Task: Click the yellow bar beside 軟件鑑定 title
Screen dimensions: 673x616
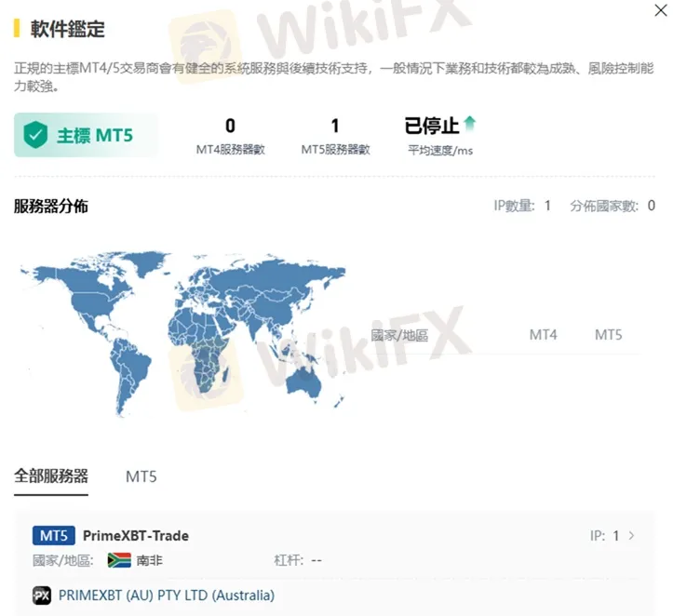Action: point(17,29)
